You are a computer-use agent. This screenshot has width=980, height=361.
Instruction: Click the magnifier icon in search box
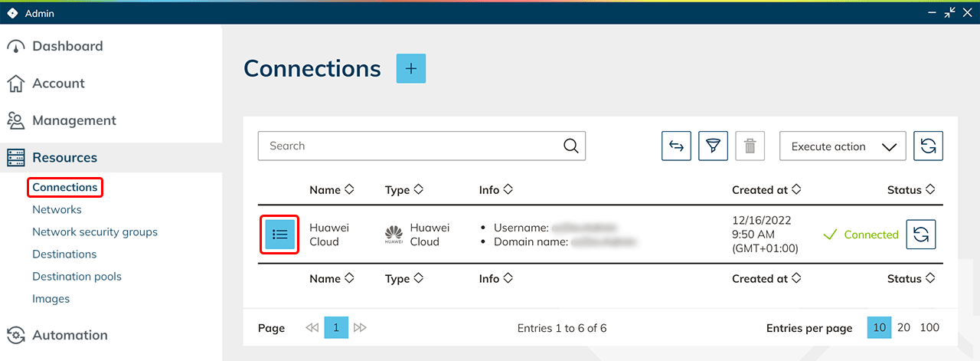pos(570,146)
